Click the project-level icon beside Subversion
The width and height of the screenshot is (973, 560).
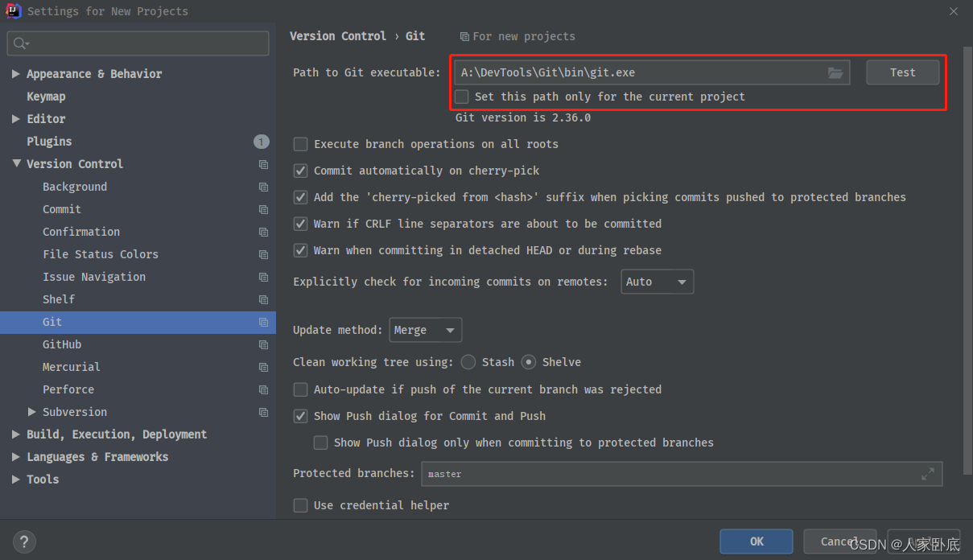click(263, 412)
